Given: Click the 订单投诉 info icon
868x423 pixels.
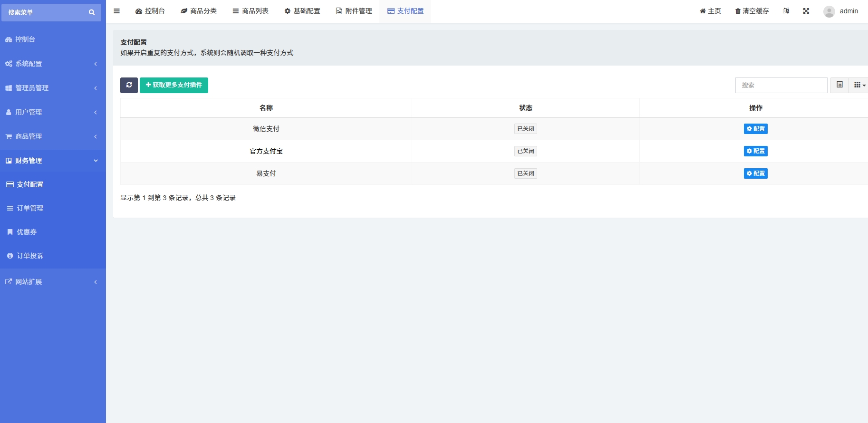Looking at the screenshot, I should click(x=10, y=256).
